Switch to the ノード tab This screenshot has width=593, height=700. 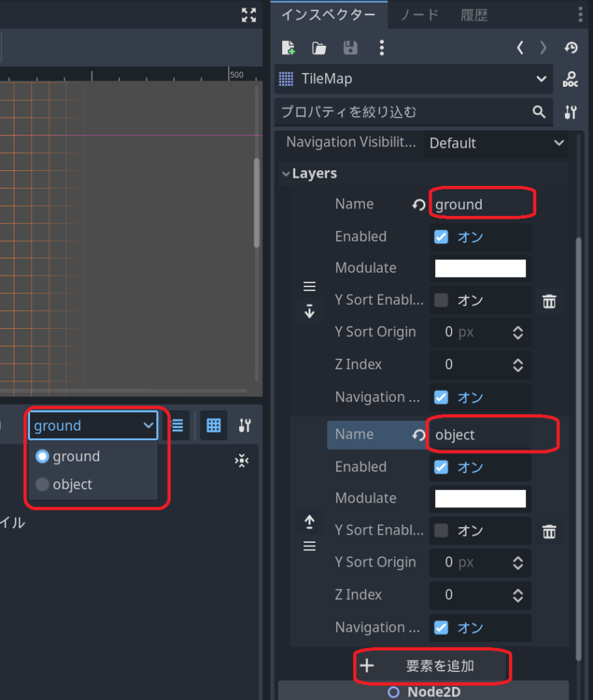point(419,15)
